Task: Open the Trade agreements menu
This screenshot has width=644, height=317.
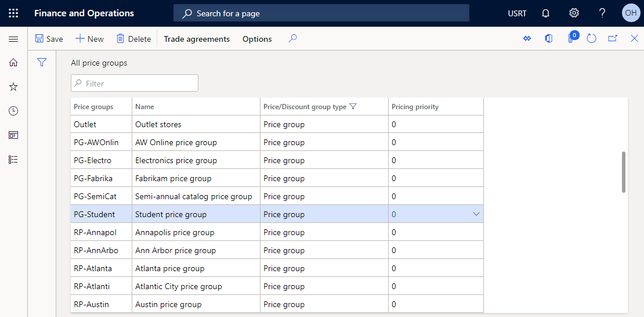Action: [197, 39]
